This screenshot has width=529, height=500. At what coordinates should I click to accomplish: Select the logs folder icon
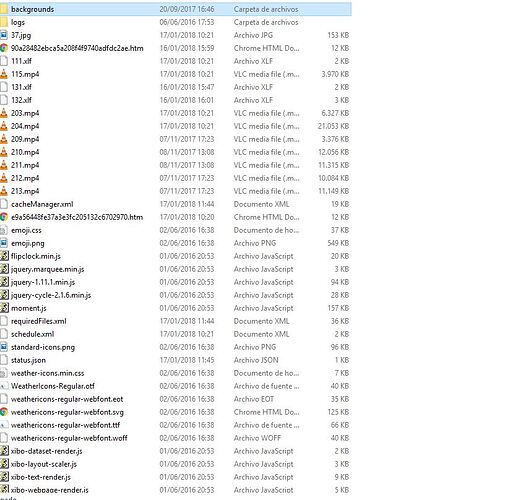point(4,22)
